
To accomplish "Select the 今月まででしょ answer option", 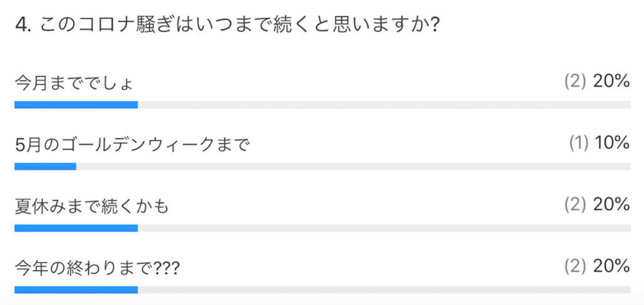I will click(75, 84).
